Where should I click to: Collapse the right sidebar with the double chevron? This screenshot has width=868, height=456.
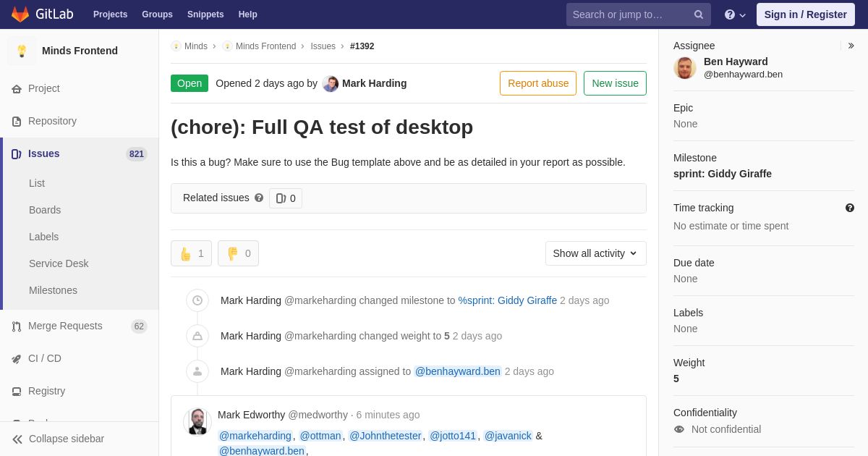pos(851,46)
